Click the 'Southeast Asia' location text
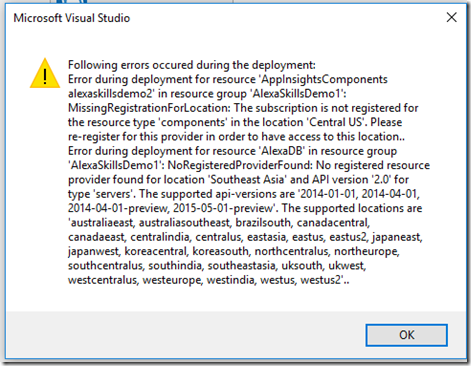This screenshot has height=366, width=471. coord(247,180)
